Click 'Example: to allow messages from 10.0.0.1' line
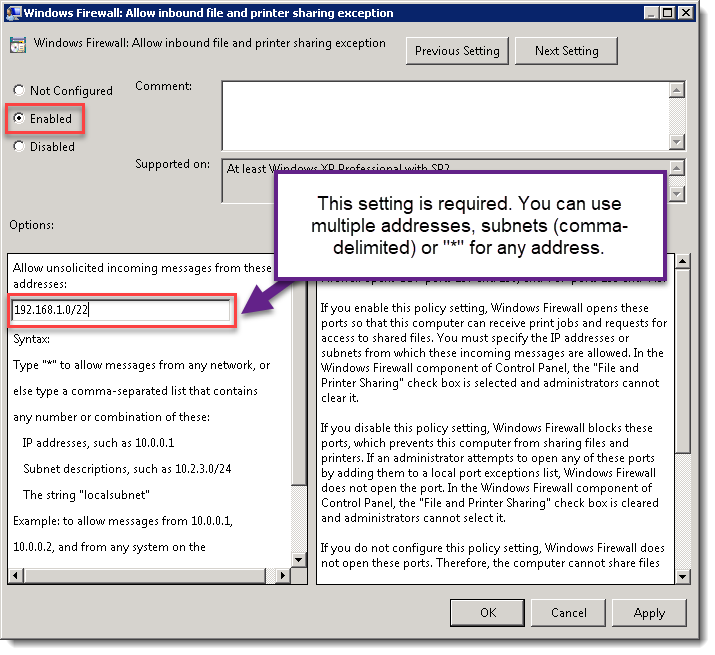This screenshot has width=715, height=655. coord(123,521)
